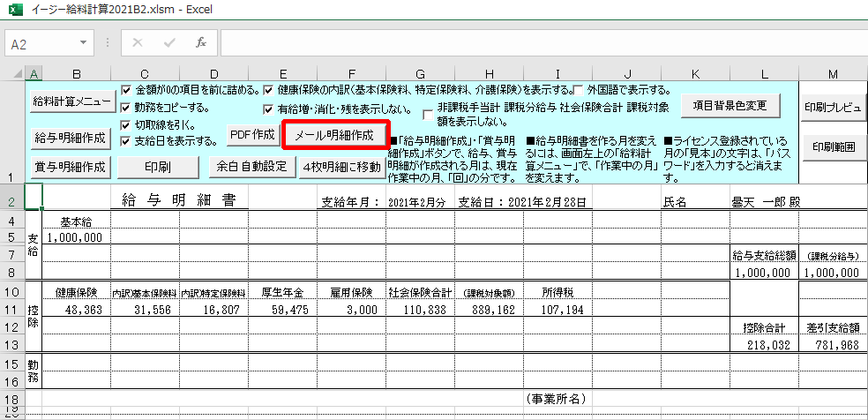Toggle 金額が0の項目を前に詰める checkbox

(x=126, y=90)
